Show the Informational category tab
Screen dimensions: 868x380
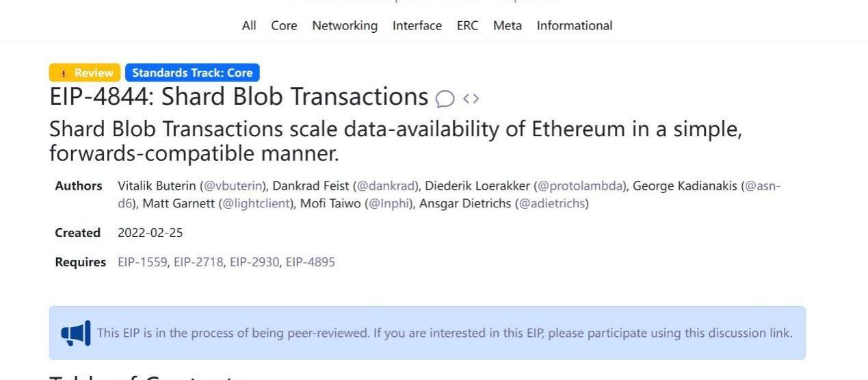[575, 26]
